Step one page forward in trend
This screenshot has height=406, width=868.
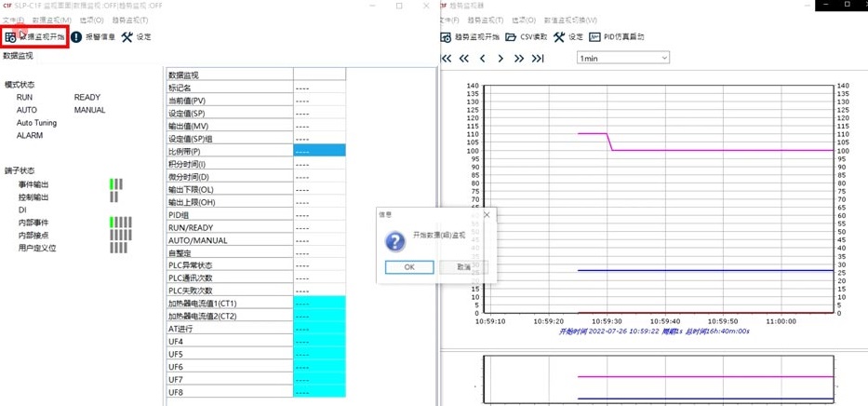click(501, 58)
